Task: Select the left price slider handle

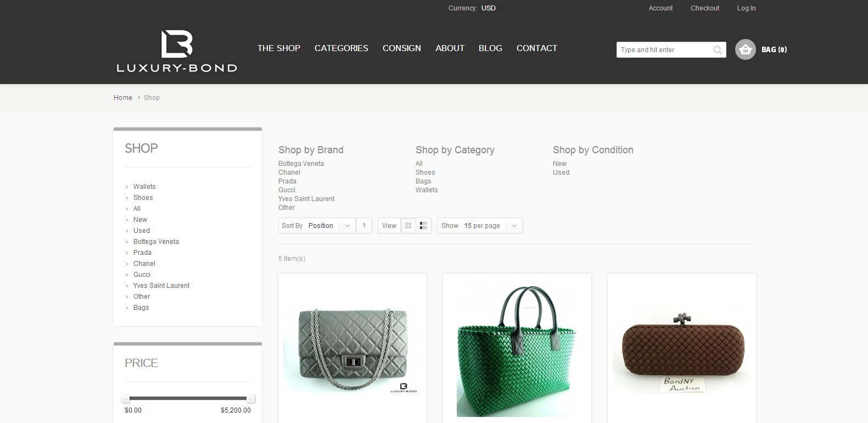Action: pos(126,399)
